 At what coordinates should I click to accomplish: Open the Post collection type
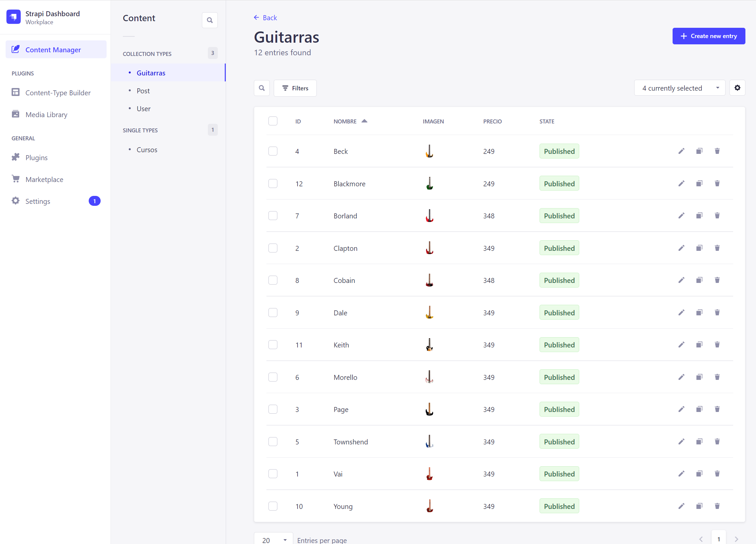[143, 91]
